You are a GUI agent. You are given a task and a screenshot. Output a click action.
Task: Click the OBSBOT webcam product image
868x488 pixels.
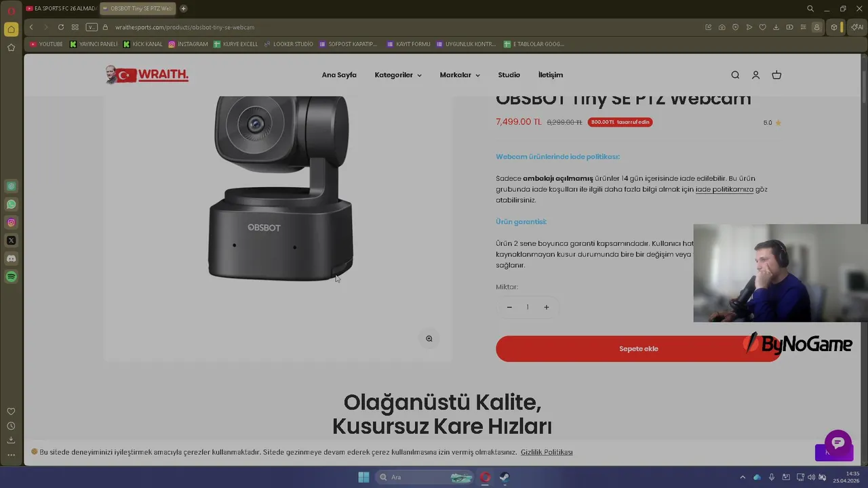pos(279,188)
